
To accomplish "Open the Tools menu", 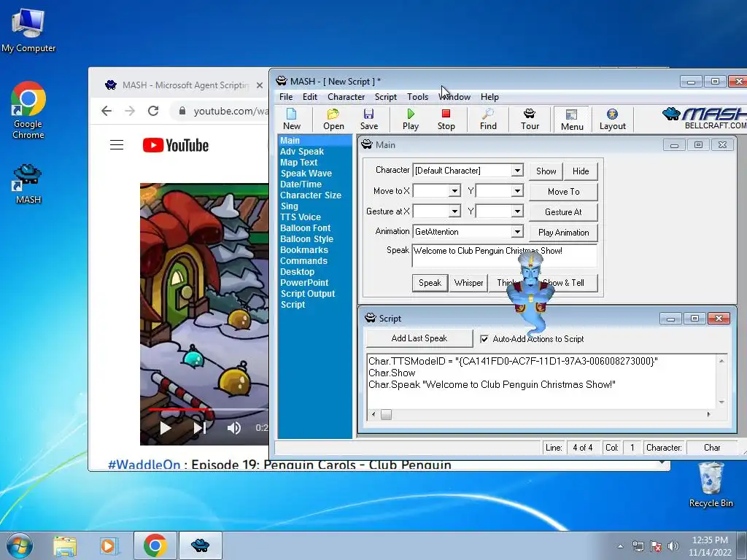I will click(417, 97).
